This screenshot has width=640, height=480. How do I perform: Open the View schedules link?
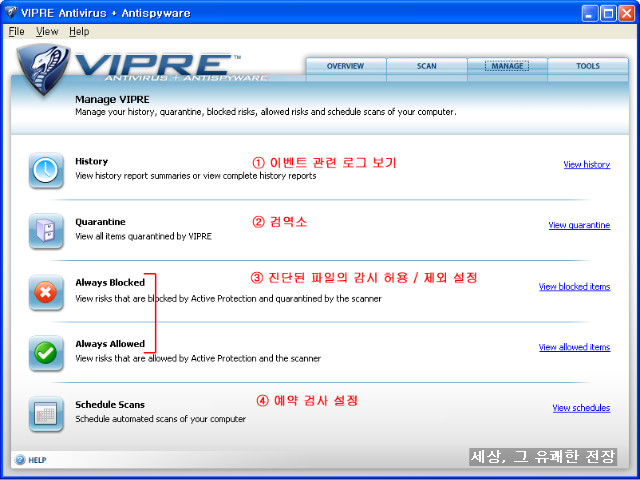(581, 408)
